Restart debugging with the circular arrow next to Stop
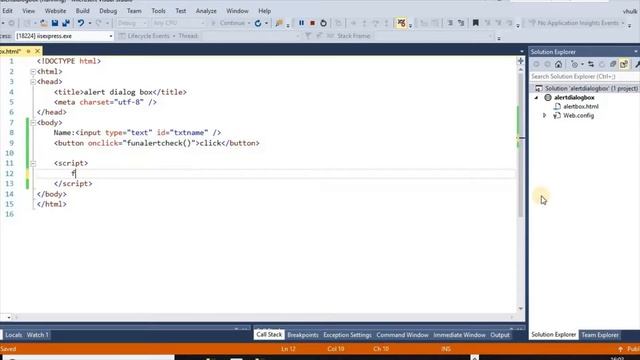The height and width of the screenshot is (360, 640). (x=323, y=23)
